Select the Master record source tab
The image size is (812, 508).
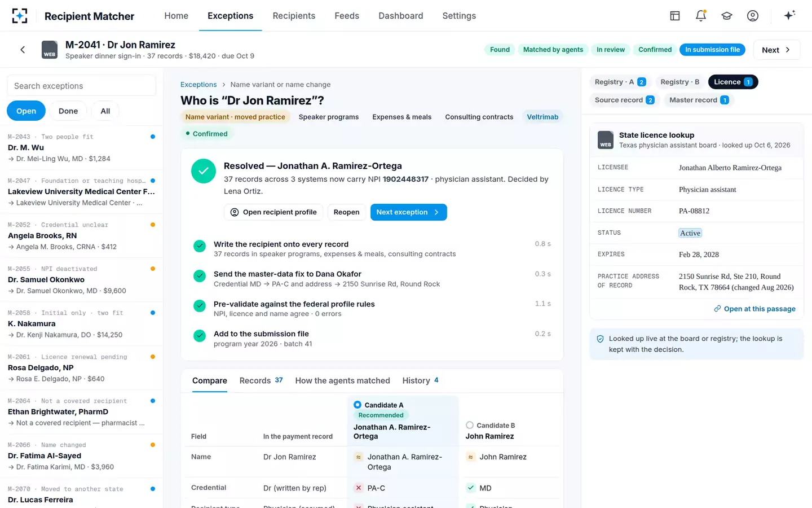699,100
